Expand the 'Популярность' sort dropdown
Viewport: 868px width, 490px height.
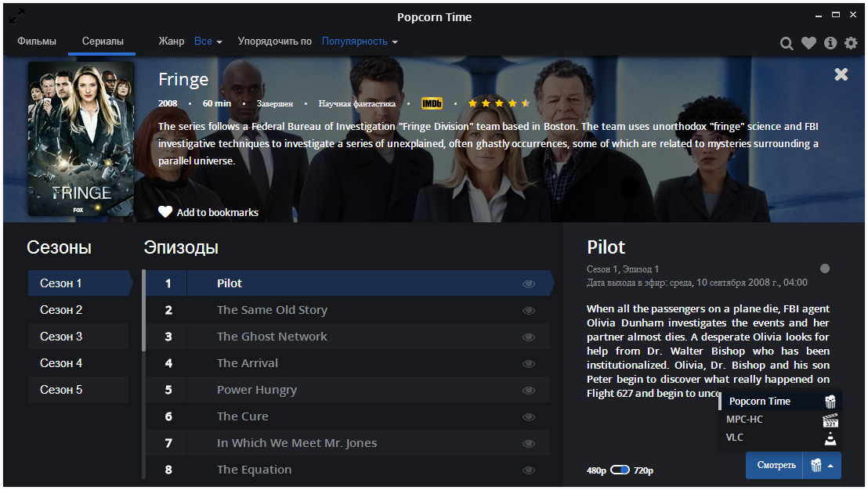[x=360, y=41]
